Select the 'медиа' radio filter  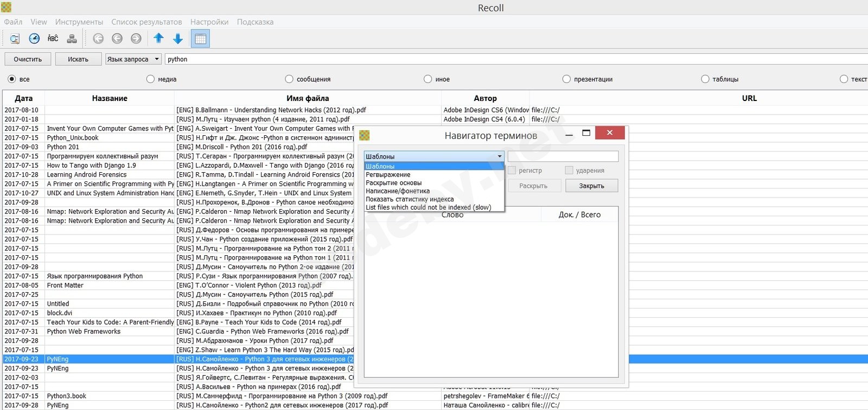(x=150, y=79)
